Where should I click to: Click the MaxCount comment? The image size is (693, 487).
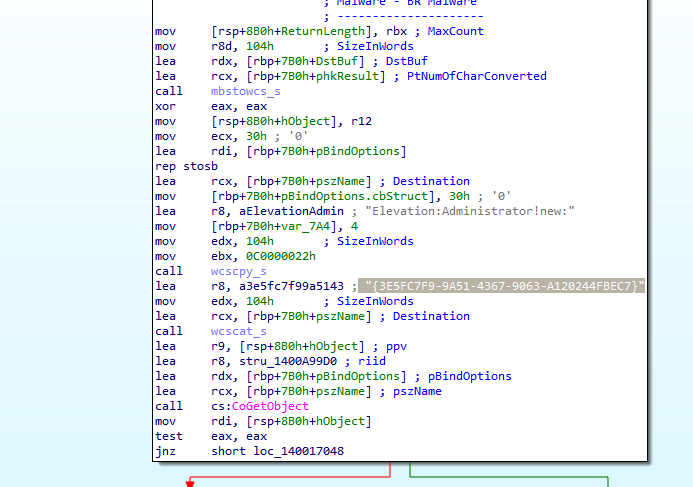[x=455, y=31]
